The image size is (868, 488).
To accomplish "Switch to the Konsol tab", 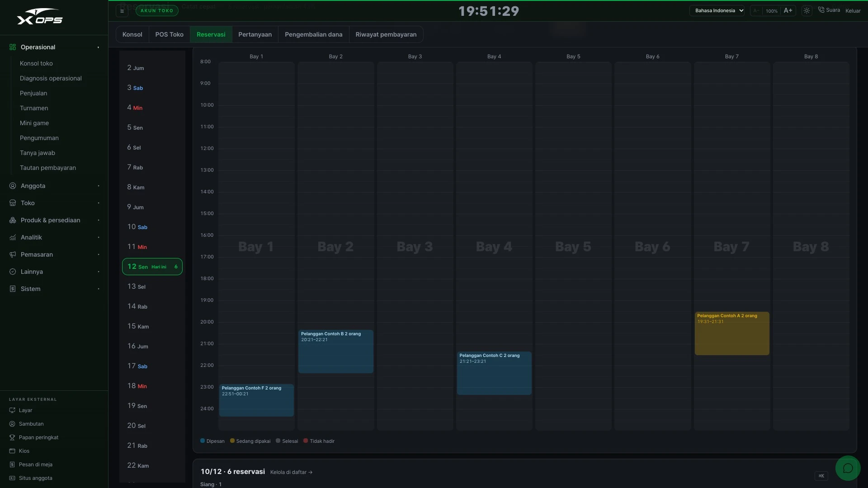I will click(x=132, y=34).
